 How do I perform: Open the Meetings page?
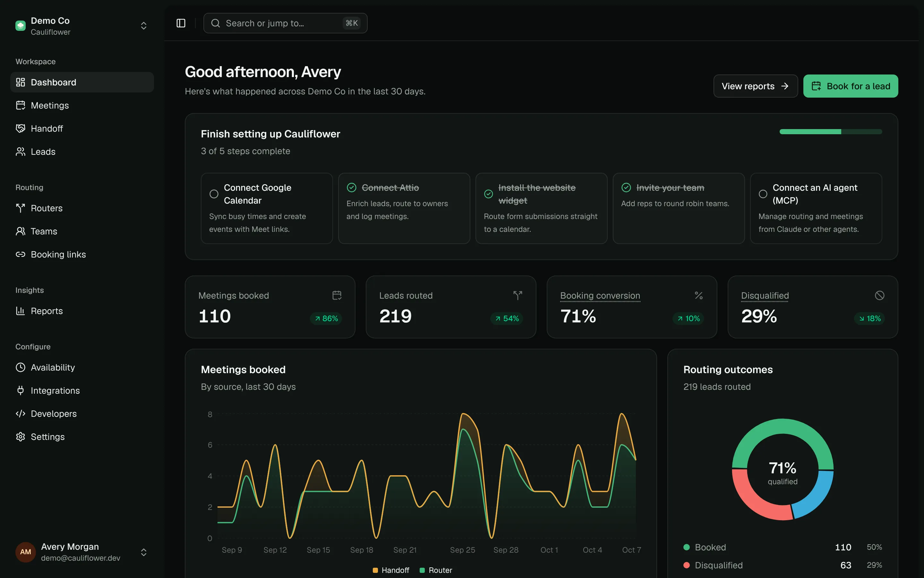coord(82,105)
